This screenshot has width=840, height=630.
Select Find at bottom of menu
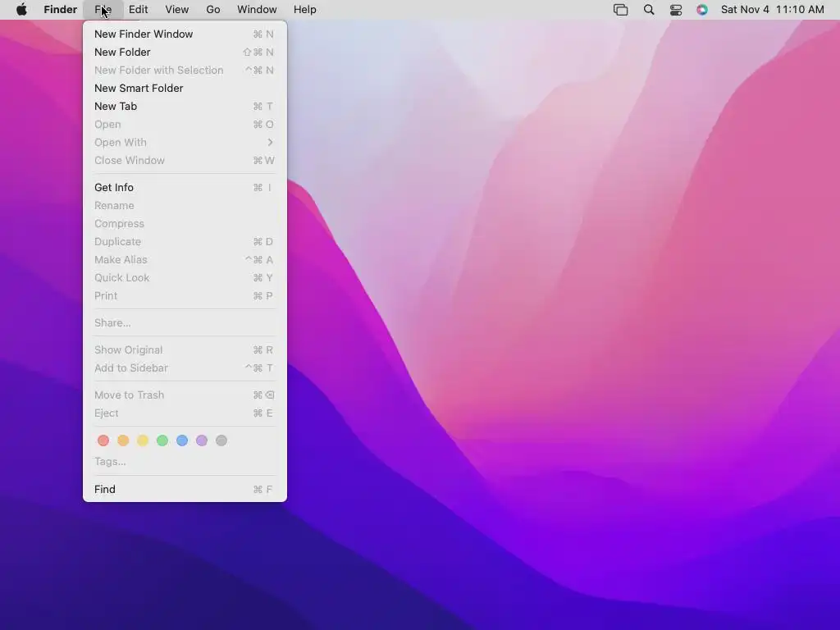185,489
